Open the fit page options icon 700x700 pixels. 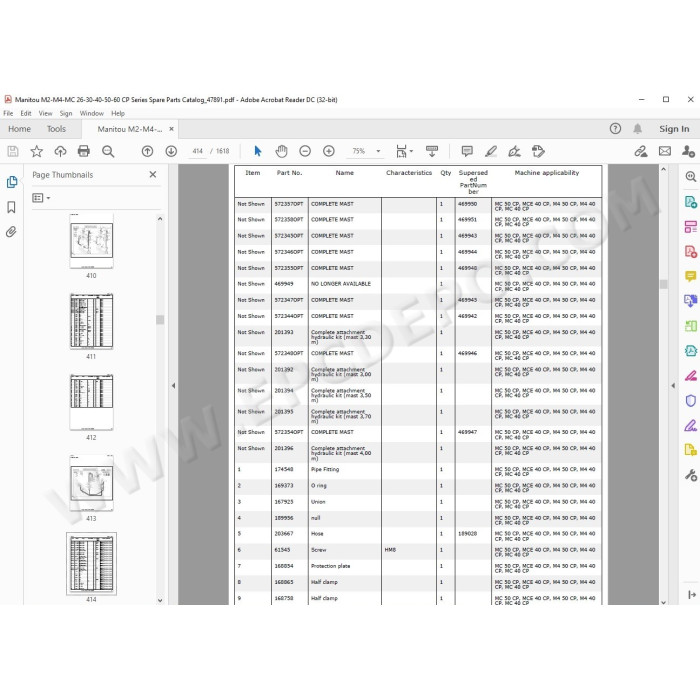point(404,151)
